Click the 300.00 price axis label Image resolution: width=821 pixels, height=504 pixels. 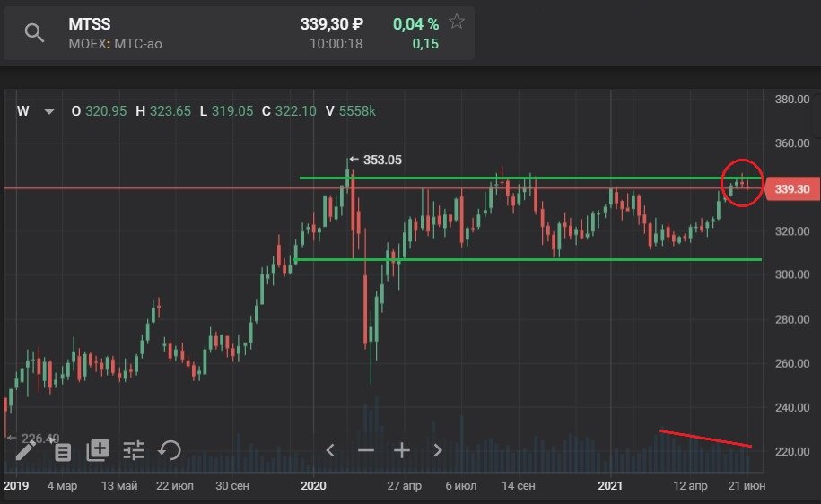click(x=792, y=274)
